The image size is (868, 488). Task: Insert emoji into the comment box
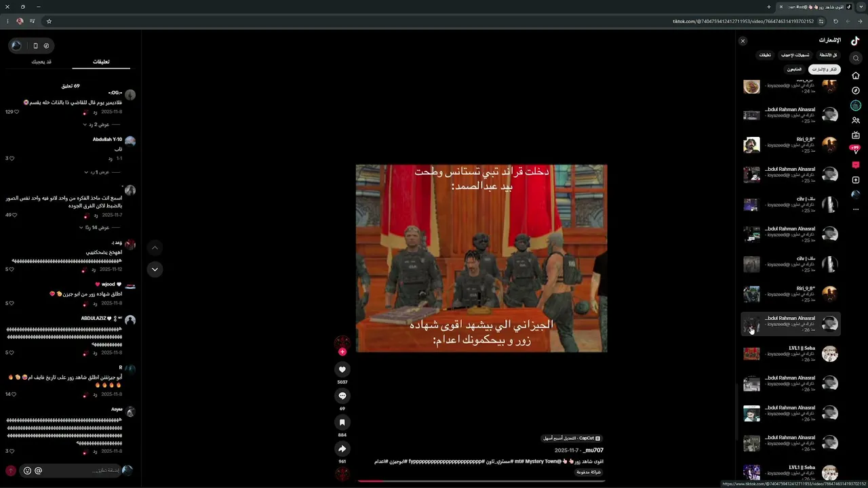pyautogui.click(x=27, y=470)
